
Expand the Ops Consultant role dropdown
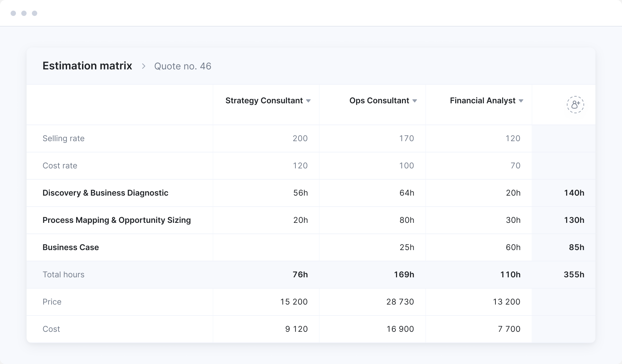pyautogui.click(x=415, y=101)
